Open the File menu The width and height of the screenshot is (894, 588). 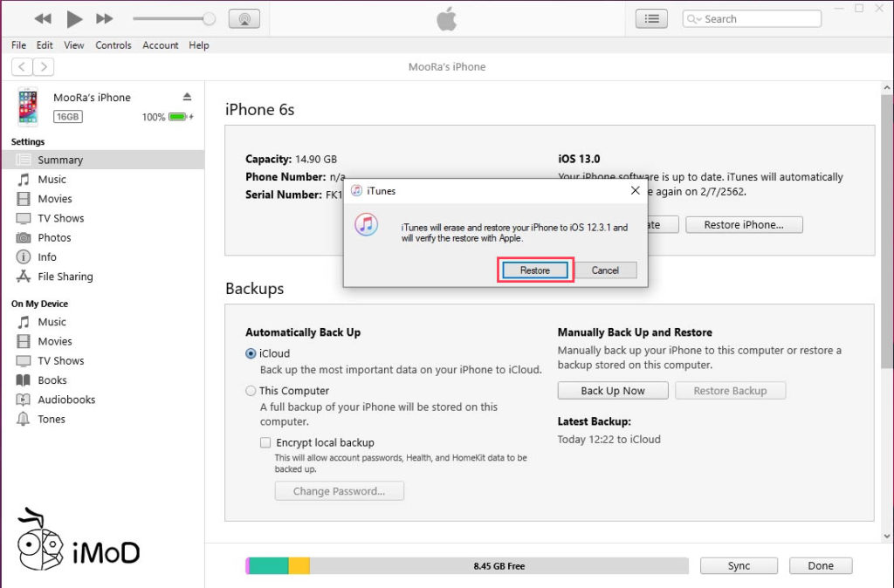19,45
